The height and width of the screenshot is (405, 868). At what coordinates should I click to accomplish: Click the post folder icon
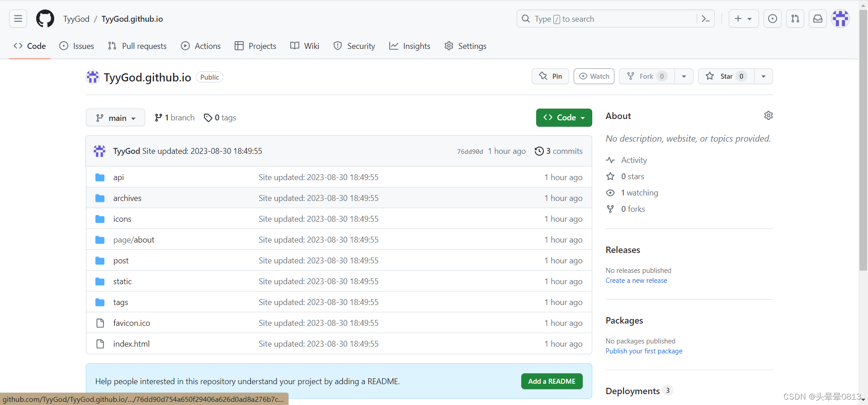[100, 261]
